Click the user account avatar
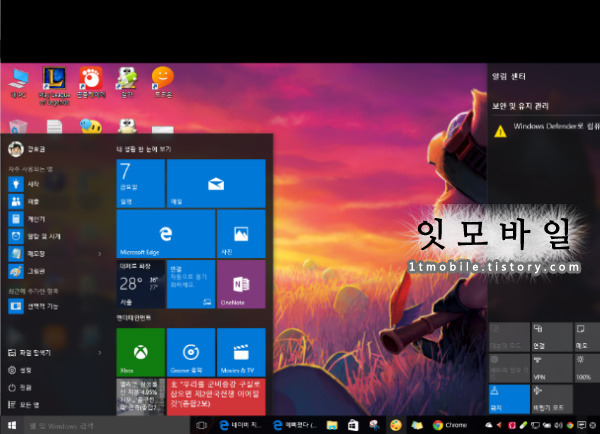 (x=16, y=149)
